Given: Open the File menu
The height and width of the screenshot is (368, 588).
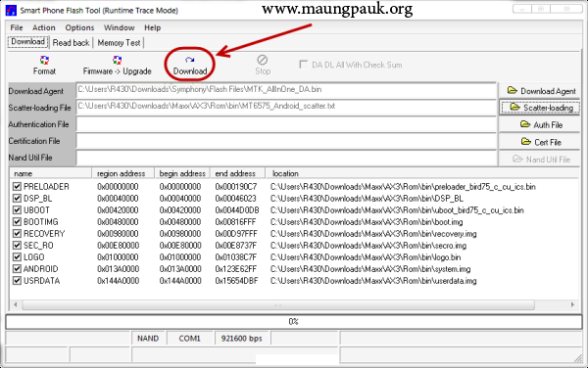Looking at the screenshot, I should pos(17,27).
